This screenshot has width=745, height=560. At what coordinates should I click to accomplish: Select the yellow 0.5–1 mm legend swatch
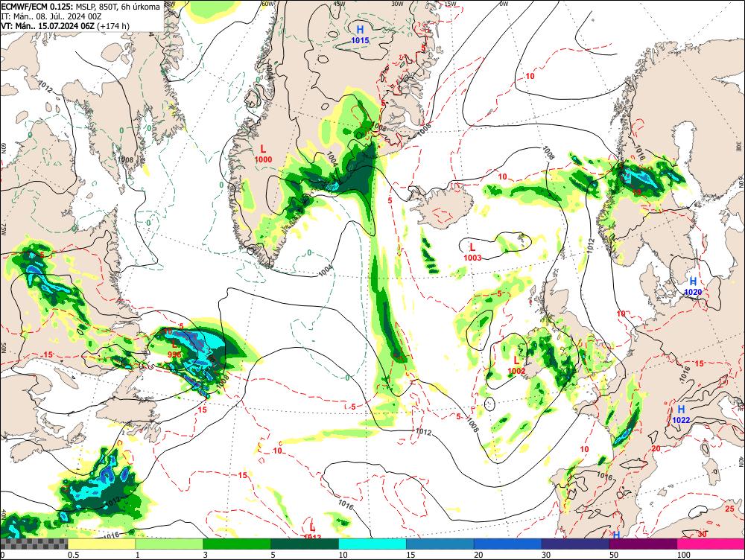[x=101, y=544]
